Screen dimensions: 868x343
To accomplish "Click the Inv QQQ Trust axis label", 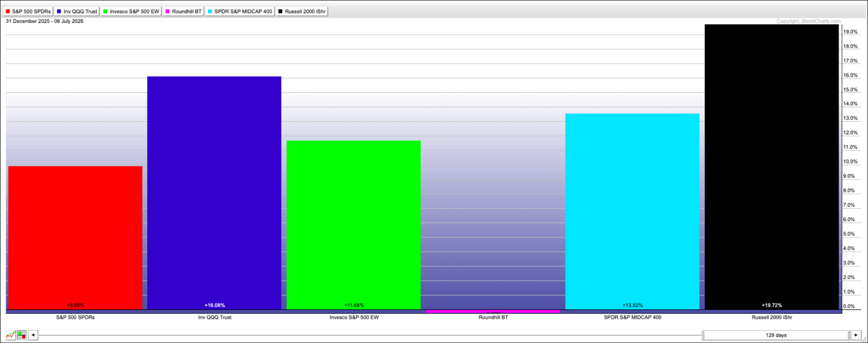I will tap(215, 317).
